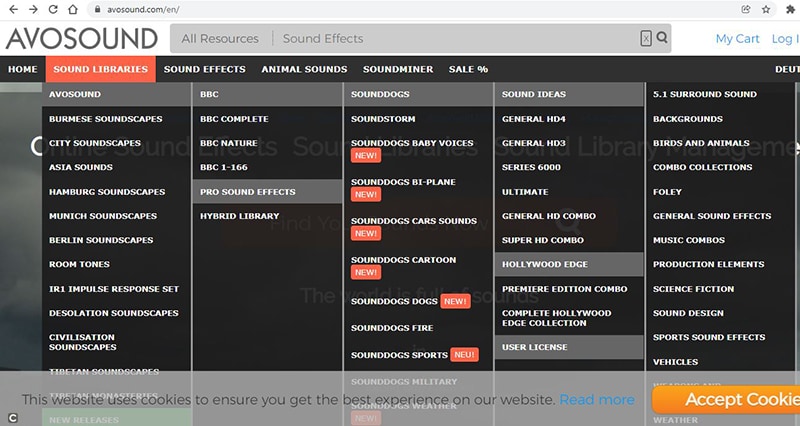Click the share page icon in address bar
Viewport: 800px width, 426px height.
(746, 9)
